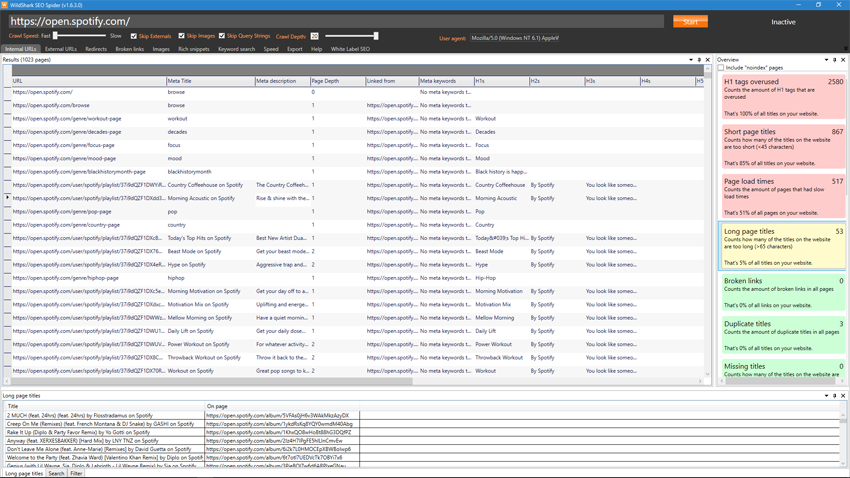Click the Crawl Depth value box
The height and width of the screenshot is (478, 850).
314,36
